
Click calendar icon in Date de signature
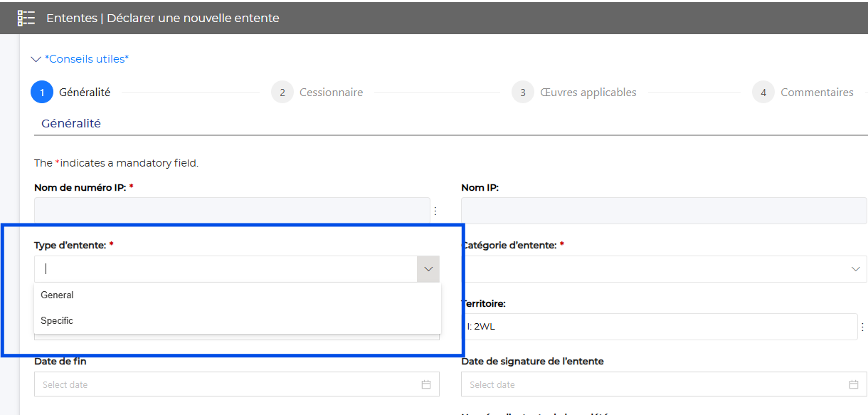pyautogui.click(x=853, y=384)
